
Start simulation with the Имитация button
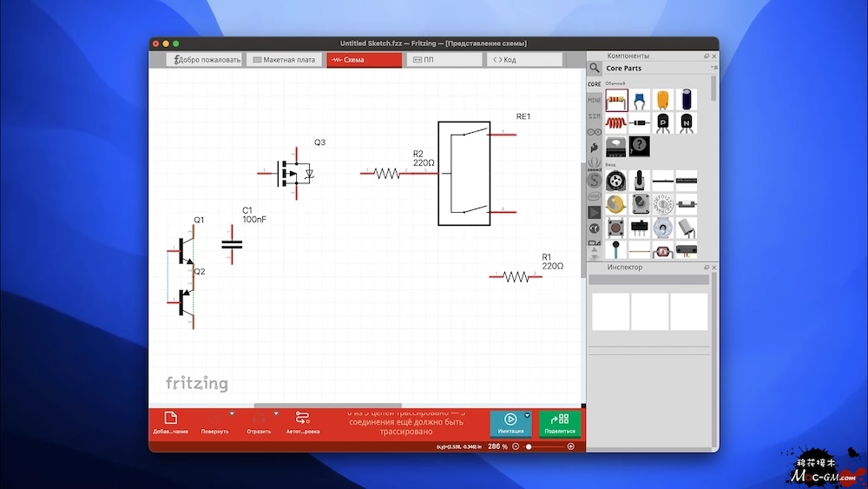click(510, 422)
